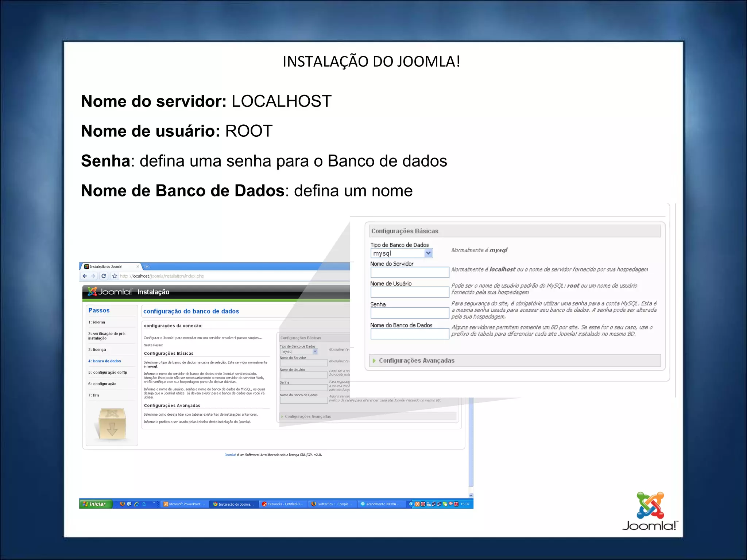Click small Nome de Usuário field in browser page

[x=304, y=375]
